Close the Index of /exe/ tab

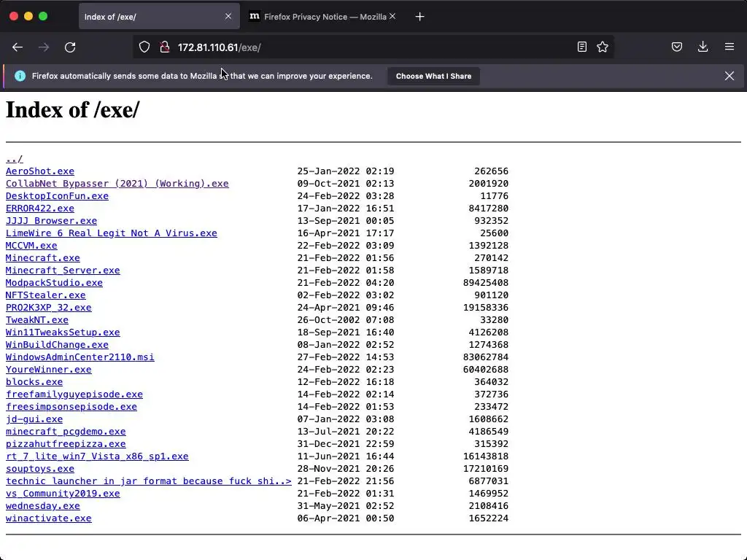pos(228,17)
